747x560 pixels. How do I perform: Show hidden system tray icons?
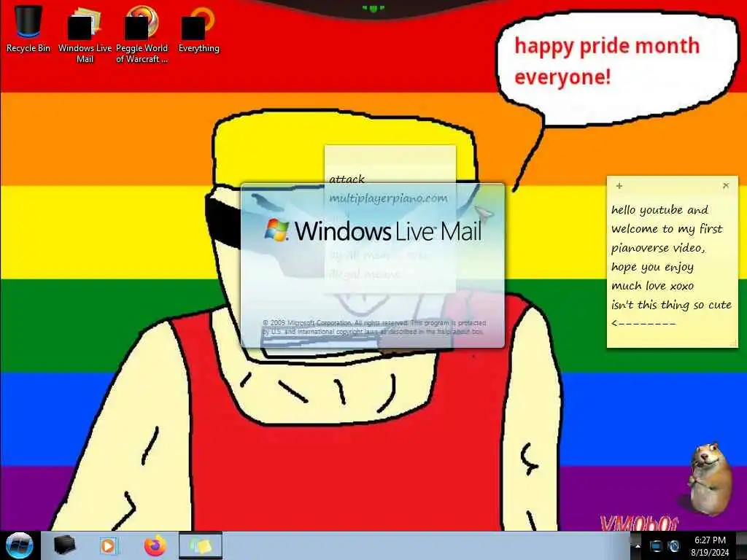coord(638,546)
